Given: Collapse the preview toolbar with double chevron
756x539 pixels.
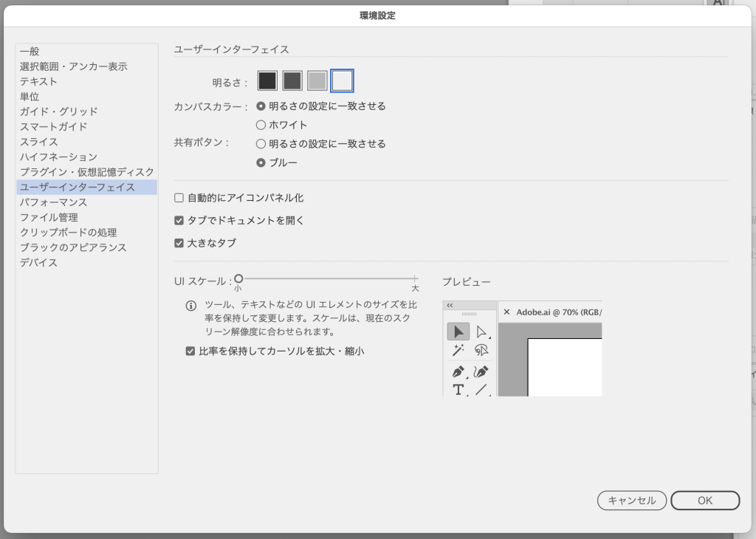Looking at the screenshot, I should (x=450, y=305).
